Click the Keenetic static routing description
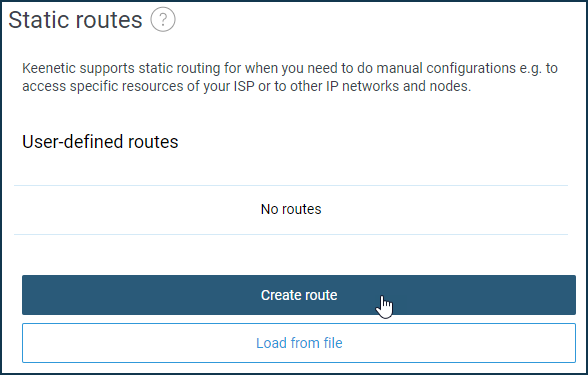The width and height of the screenshot is (588, 375). pyautogui.click(x=290, y=77)
